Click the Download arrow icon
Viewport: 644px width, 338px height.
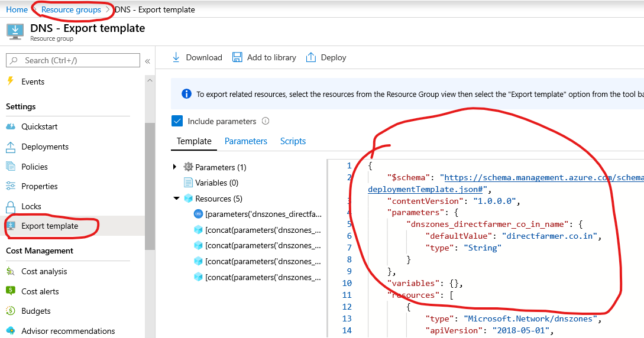coord(176,57)
